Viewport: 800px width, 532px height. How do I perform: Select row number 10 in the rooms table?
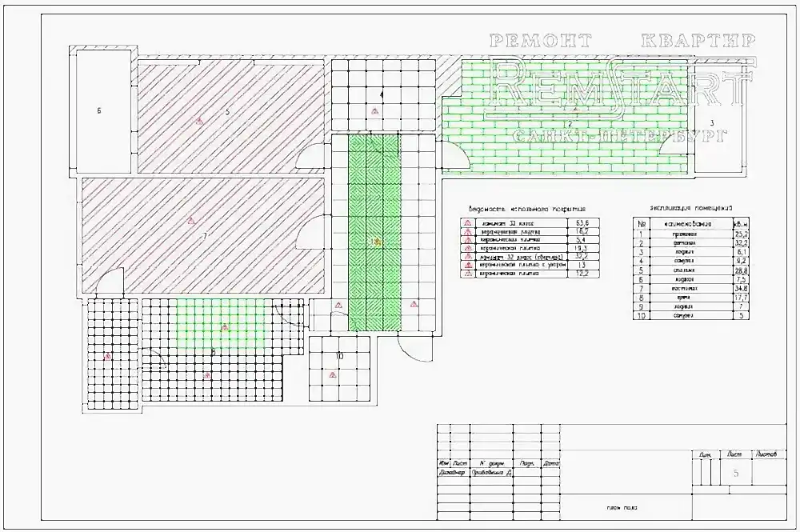tap(641, 317)
